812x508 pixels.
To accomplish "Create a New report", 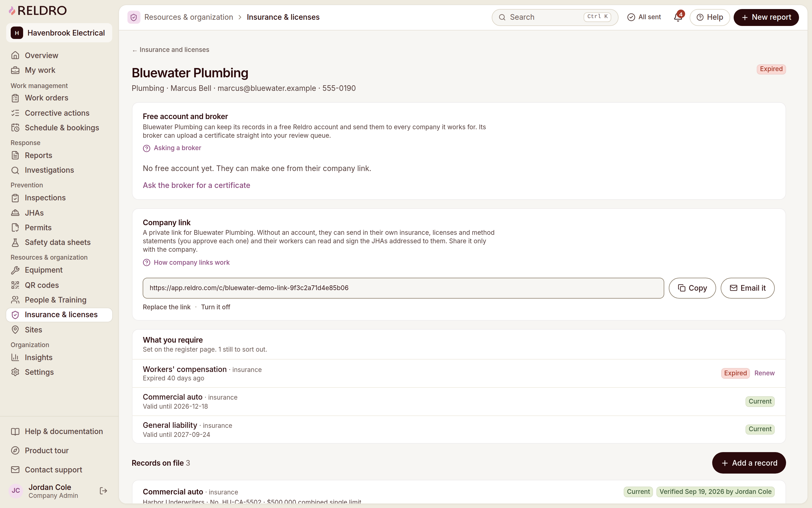I will pos(766,17).
